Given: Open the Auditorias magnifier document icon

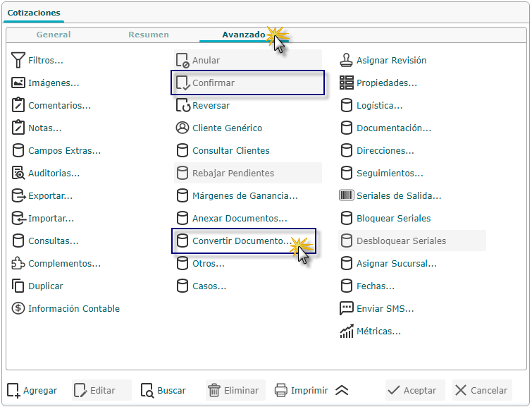Looking at the screenshot, I should click(x=18, y=173).
